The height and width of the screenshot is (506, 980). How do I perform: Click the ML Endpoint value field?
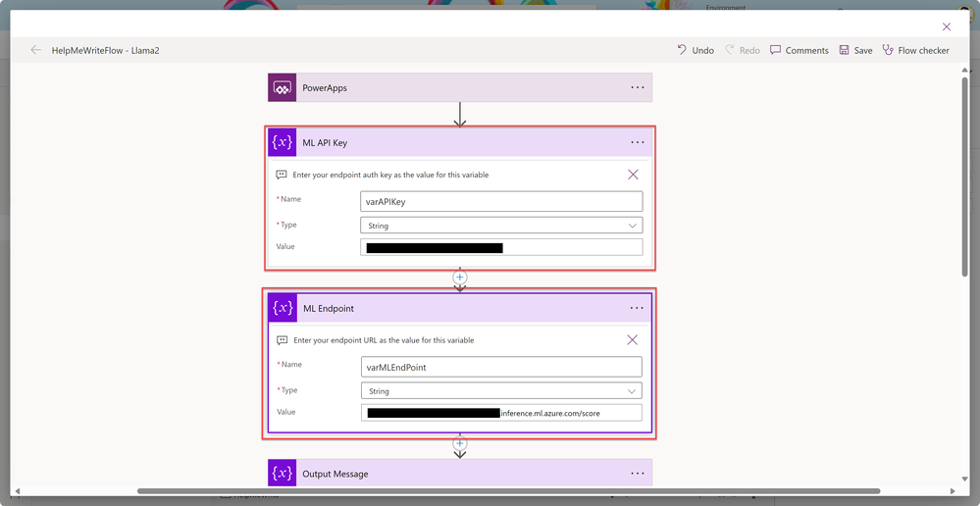501,413
